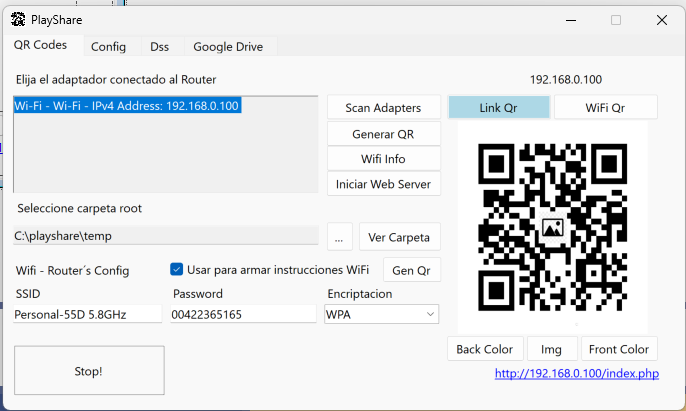Pick a QR Back Color

coord(485,349)
